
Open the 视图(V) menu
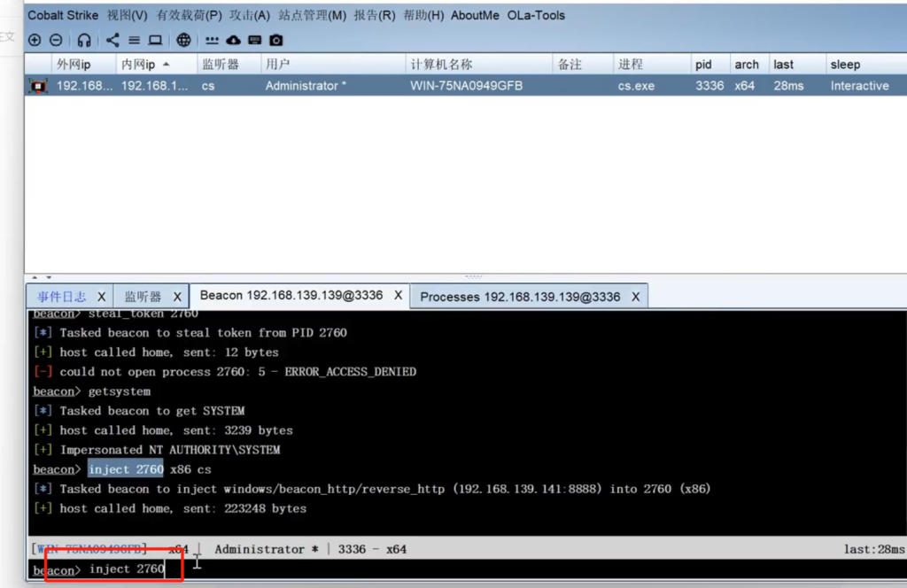[x=128, y=16]
